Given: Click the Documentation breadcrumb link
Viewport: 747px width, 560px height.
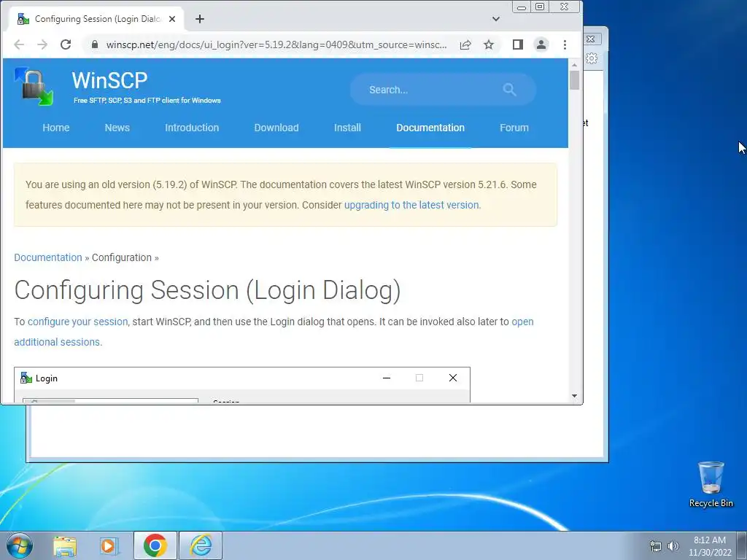Looking at the screenshot, I should click(x=48, y=257).
